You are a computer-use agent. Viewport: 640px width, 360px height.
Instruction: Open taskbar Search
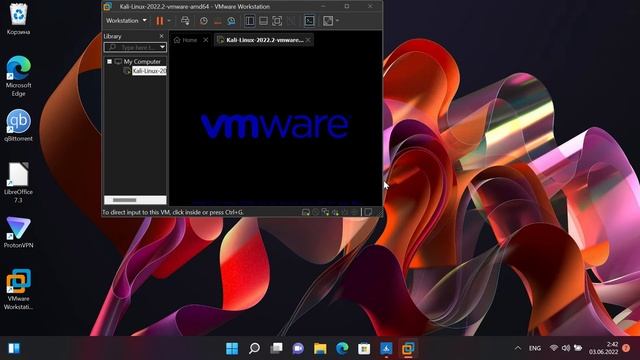tap(254, 348)
